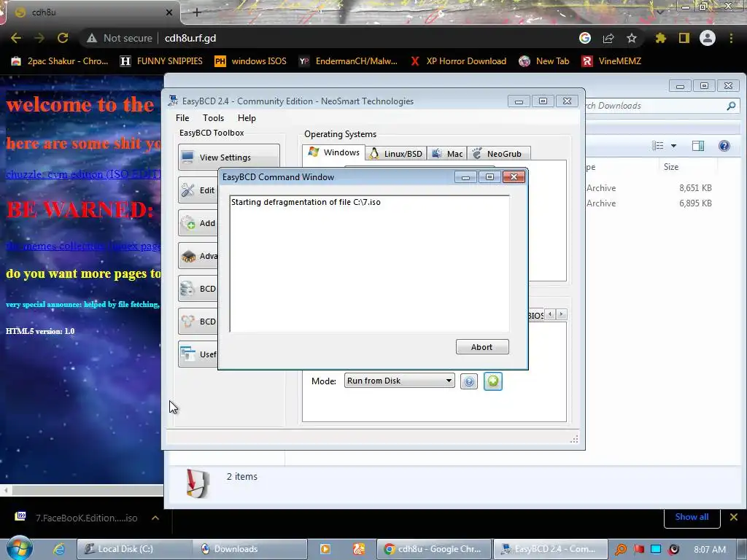Click the Edit boot menu wrench icon
This screenshot has height=560, width=747.
pos(187,190)
